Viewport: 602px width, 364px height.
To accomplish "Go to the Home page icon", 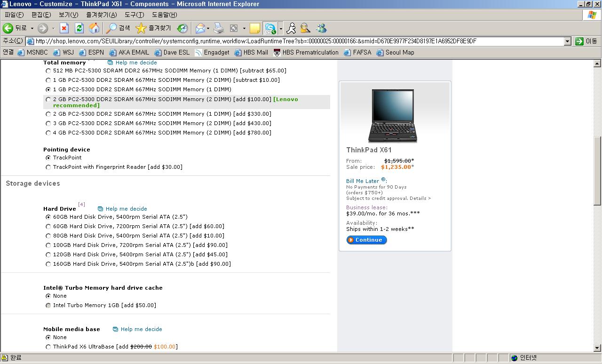I will point(94,28).
